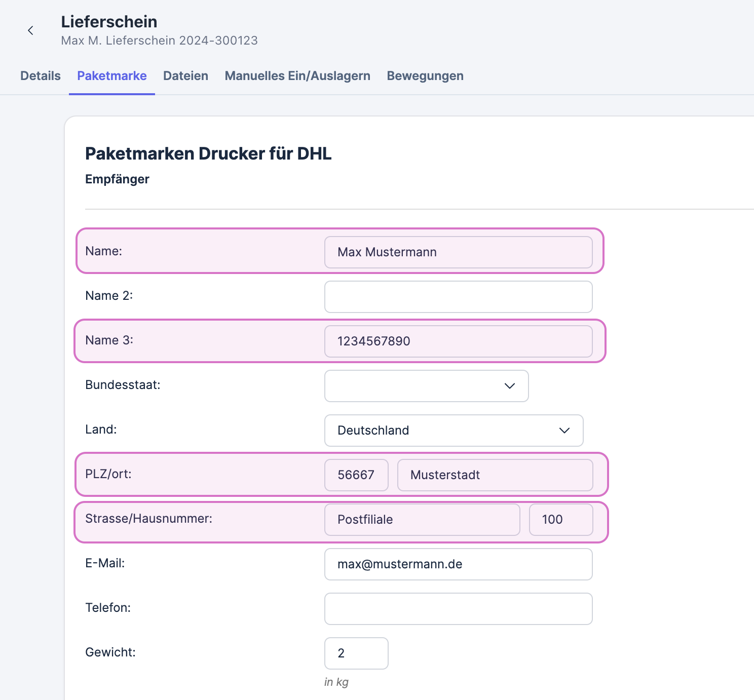Select the Paketmarke tab
The height and width of the screenshot is (700, 754).
[x=112, y=76]
